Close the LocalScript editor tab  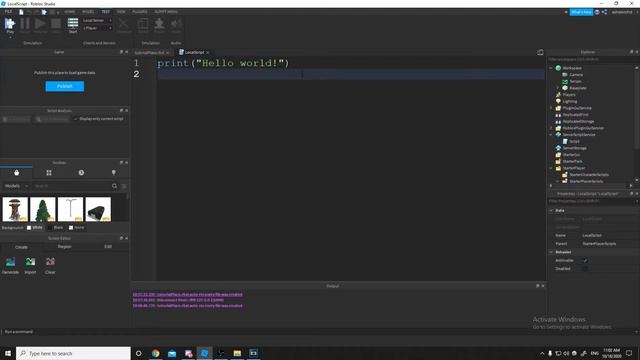click(207, 53)
